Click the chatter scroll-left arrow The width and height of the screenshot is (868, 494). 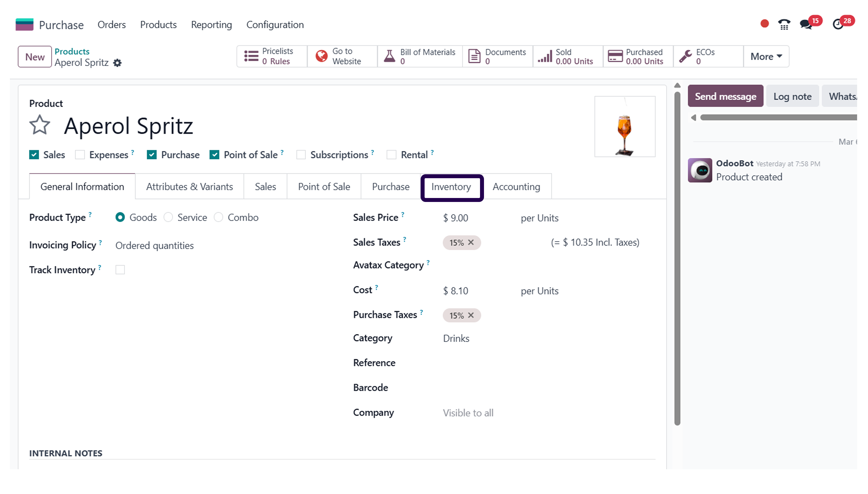coord(694,118)
